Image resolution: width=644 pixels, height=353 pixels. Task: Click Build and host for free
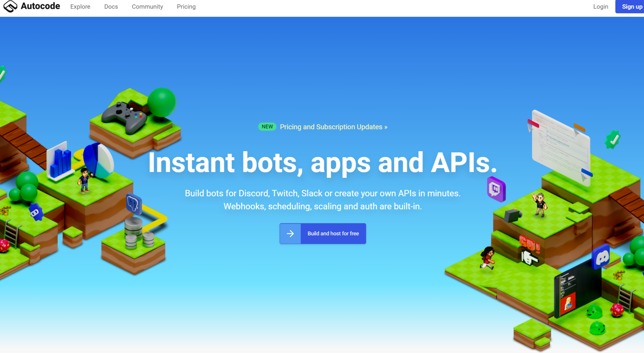pyautogui.click(x=323, y=233)
